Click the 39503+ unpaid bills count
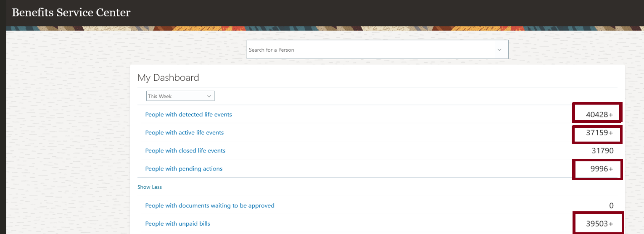This screenshot has width=644, height=234. (x=599, y=224)
